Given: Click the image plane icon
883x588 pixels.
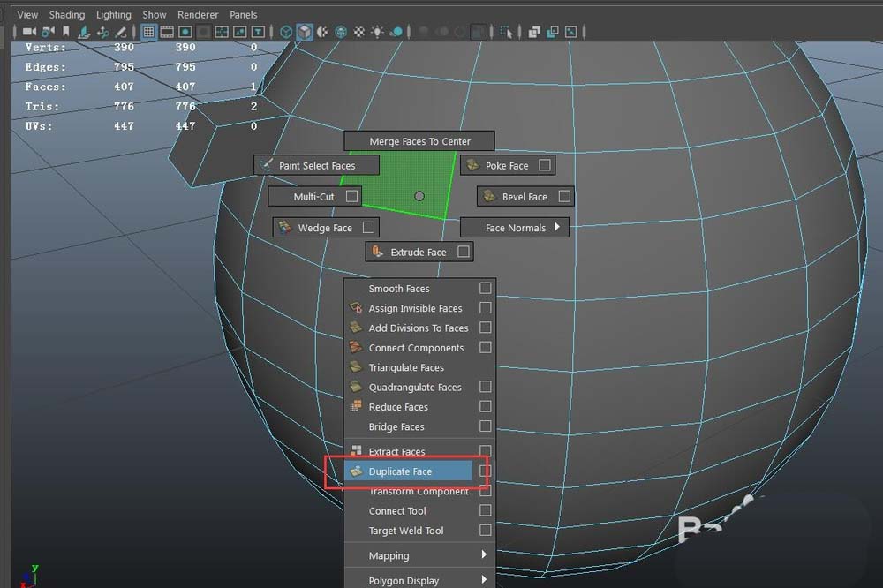Looking at the screenshot, I should [x=84, y=32].
